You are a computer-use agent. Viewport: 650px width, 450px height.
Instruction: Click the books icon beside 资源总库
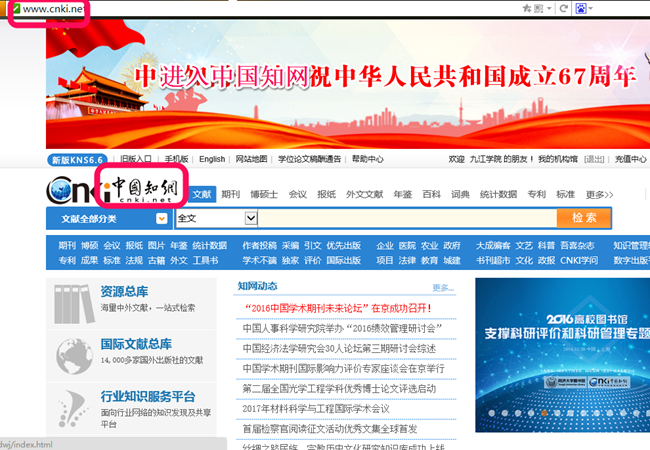coord(74,304)
